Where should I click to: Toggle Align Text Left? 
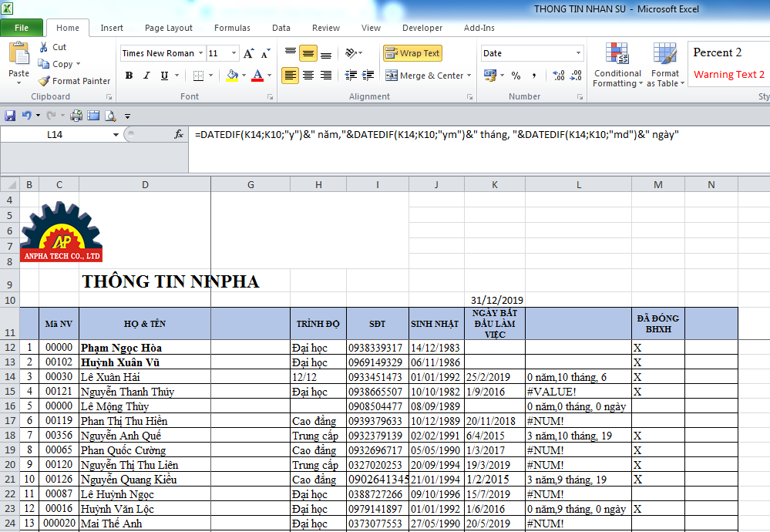[291, 76]
